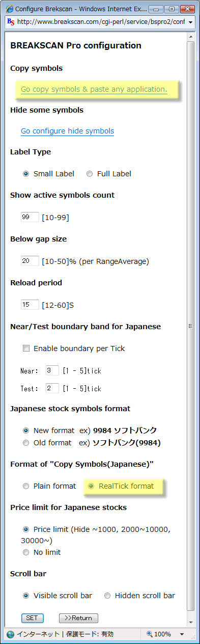The image size is (200, 644).
Task: Click the SET button
Action: pos(32,618)
